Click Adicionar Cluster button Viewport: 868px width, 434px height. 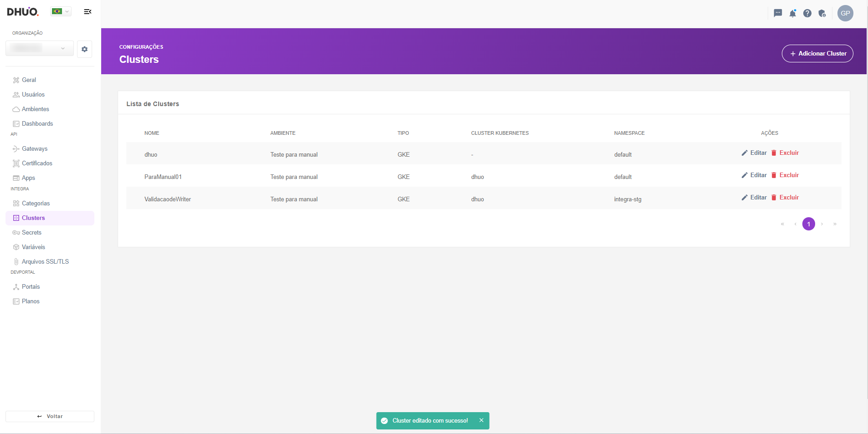(817, 53)
